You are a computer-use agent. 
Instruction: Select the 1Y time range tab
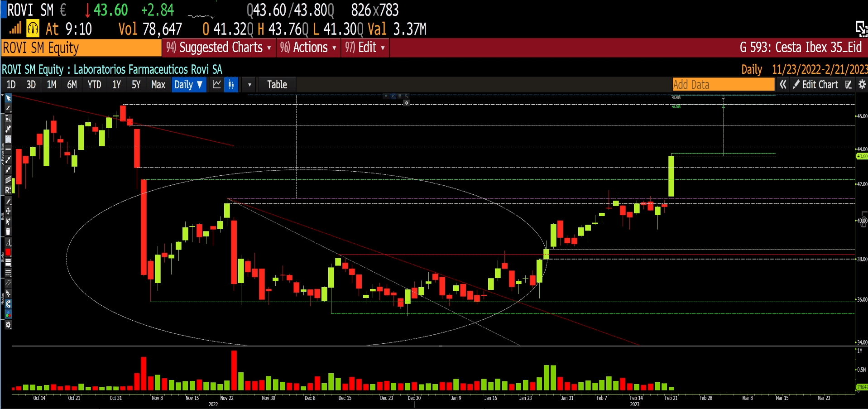[x=116, y=84]
